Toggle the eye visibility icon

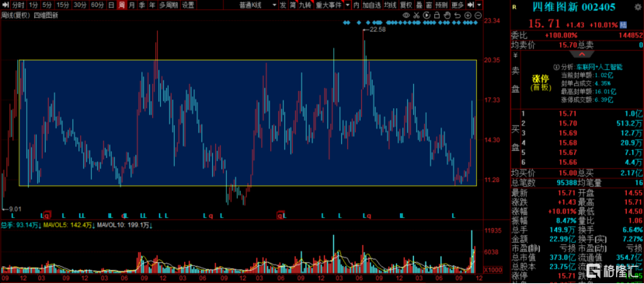(x=406, y=16)
